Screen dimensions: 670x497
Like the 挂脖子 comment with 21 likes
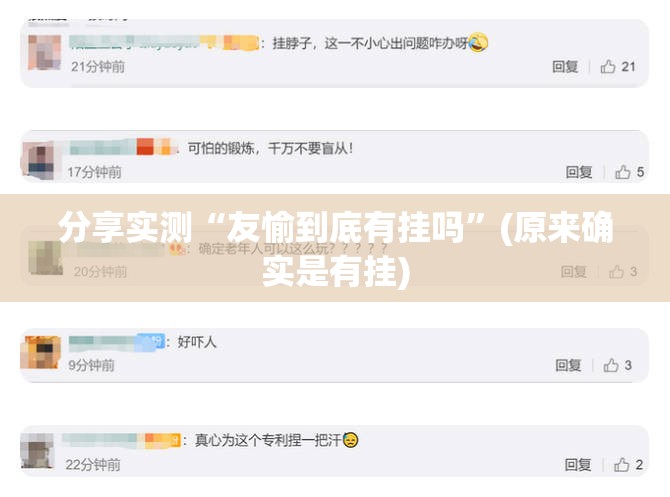coord(608,67)
